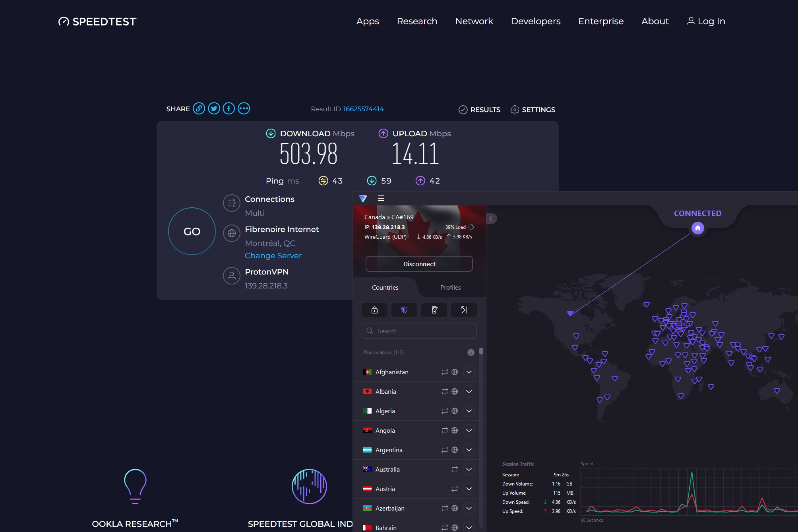
Task: Click the ProtonVPN country search field
Action: (419, 331)
